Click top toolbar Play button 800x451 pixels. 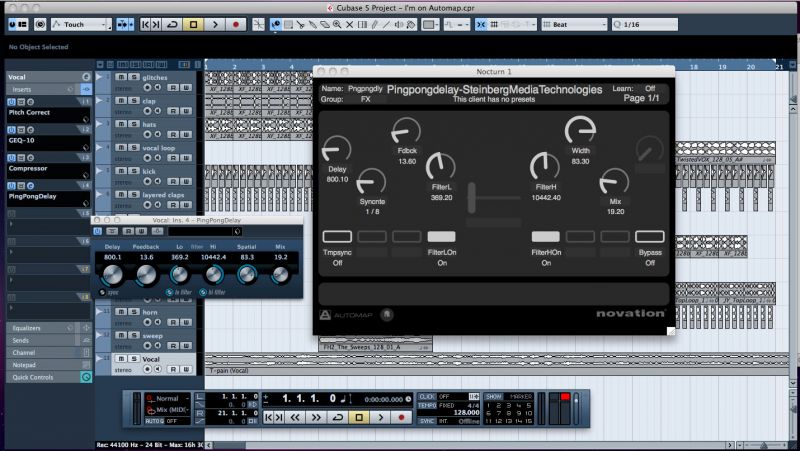pyautogui.click(x=215, y=24)
